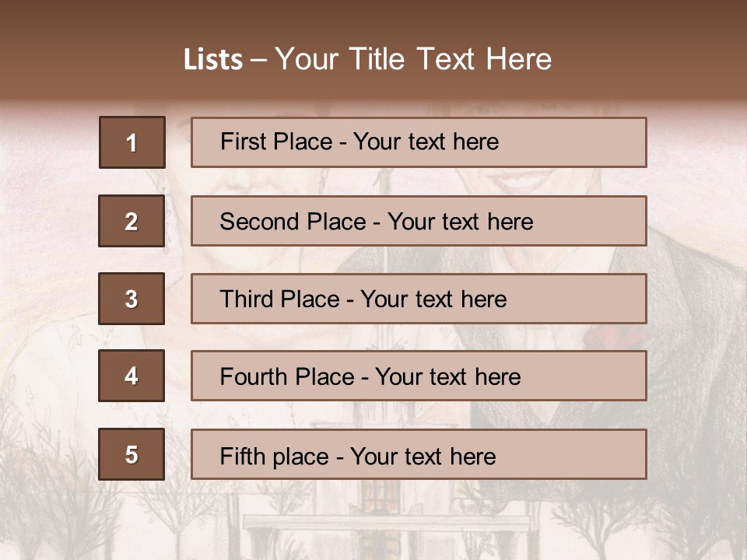Click the bold word Lists in title
The height and width of the screenshot is (560, 747).
(x=212, y=60)
